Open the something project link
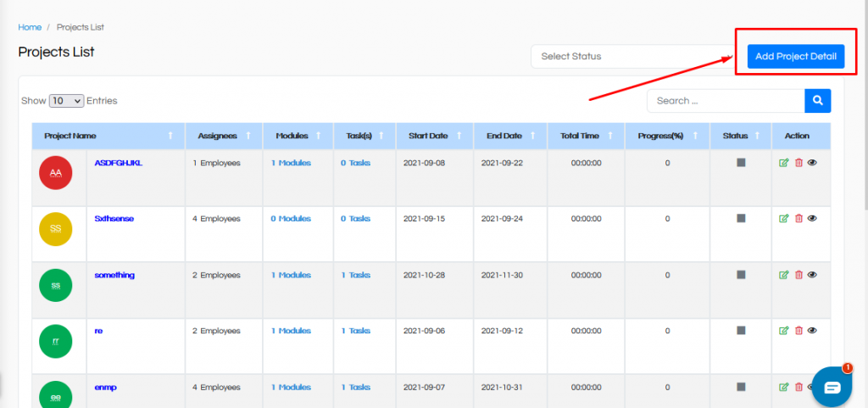Image resolution: width=868 pixels, height=408 pixels. (114, 275)
